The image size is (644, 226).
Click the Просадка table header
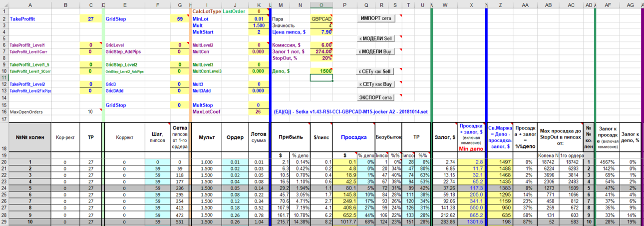[x=352, y=136]
